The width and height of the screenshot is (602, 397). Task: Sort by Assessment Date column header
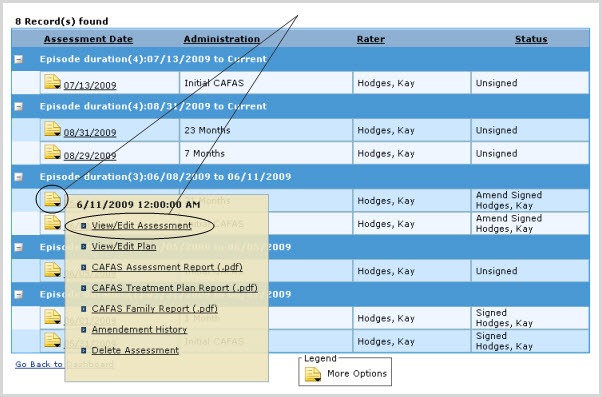(x=88, y=39)
